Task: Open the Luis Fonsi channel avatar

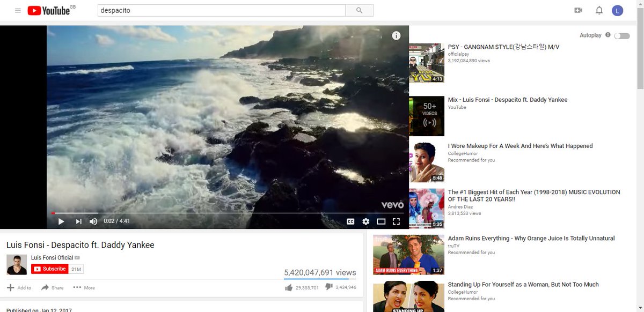Action: click(x=17, y=265)
